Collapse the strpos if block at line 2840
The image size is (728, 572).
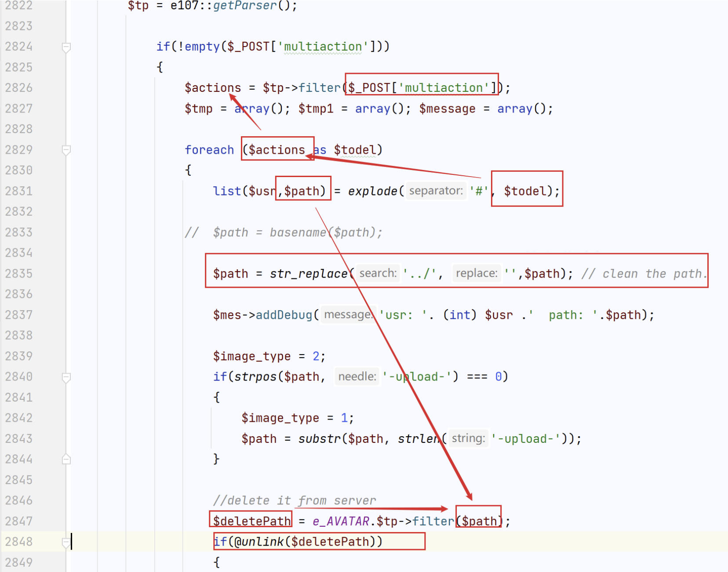(x=66, y=377)
